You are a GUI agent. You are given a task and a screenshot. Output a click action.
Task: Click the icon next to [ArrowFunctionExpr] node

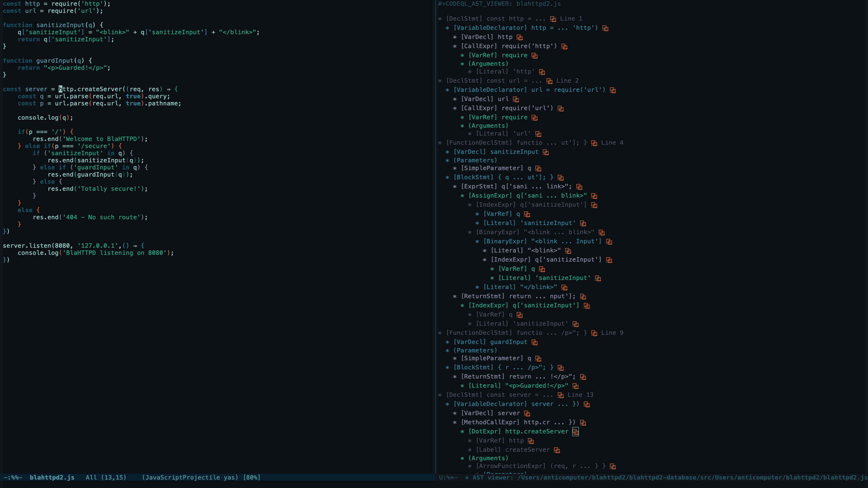coord(613,466)
